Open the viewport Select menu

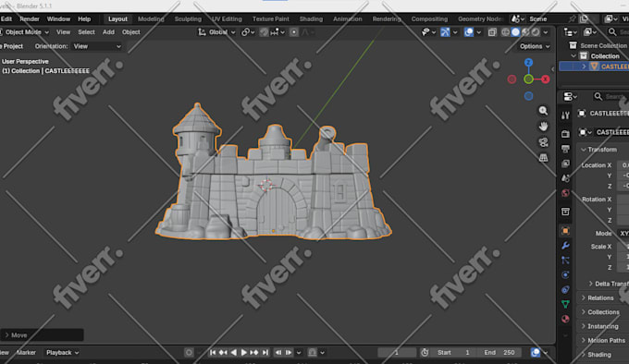pyautogui.click(x=86, y=32)
